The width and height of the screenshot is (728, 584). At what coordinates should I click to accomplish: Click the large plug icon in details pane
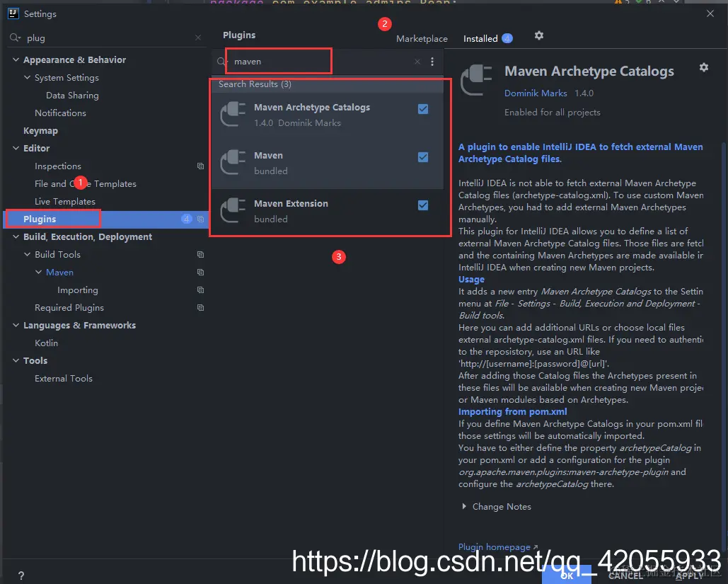(x=476, y=81)
